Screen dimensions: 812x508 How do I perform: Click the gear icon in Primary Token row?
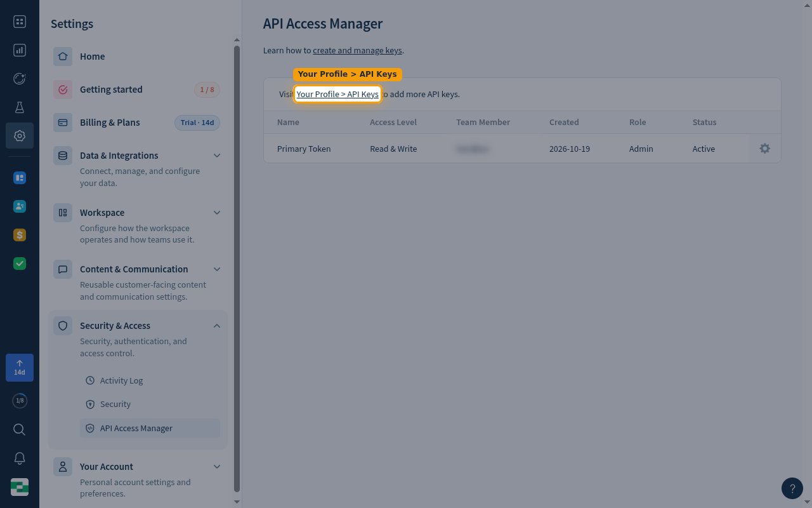point(765,149)
